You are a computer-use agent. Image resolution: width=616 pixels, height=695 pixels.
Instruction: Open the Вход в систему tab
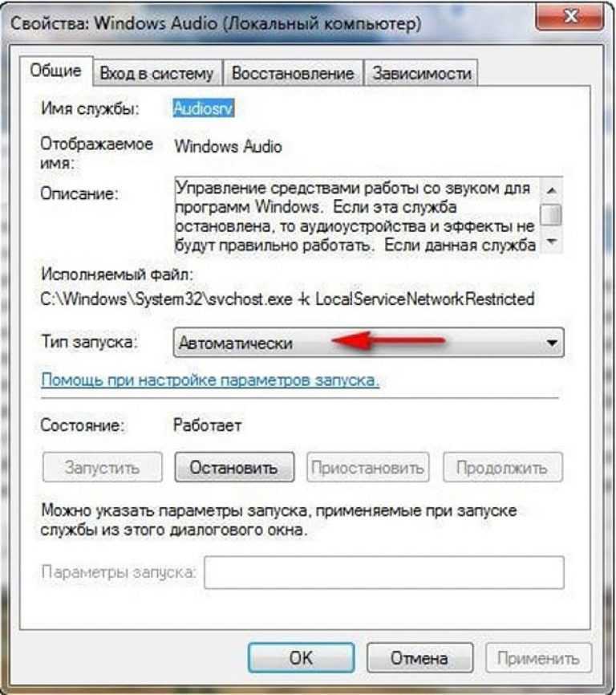coord(156,73)
